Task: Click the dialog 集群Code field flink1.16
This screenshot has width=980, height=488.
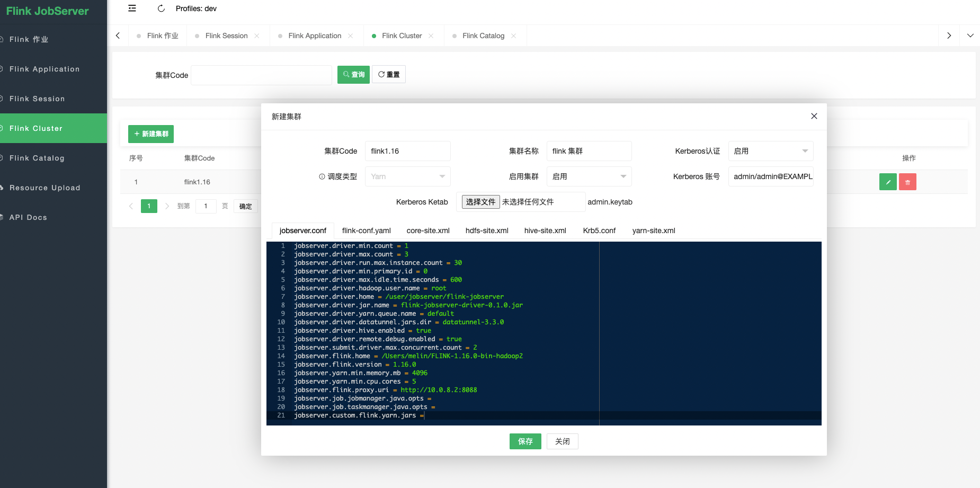Action: tap(408, 151)
